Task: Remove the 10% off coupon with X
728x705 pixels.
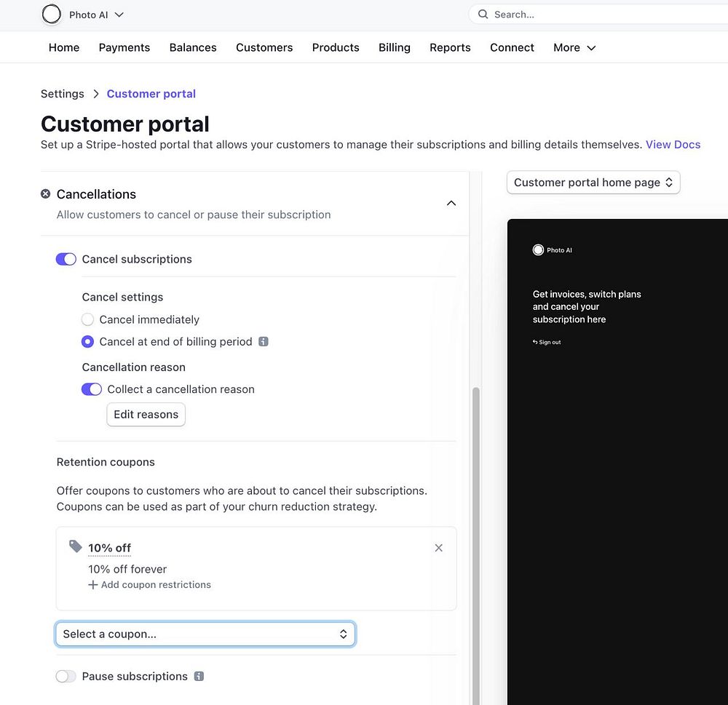Action: click(x=438, y=548)
